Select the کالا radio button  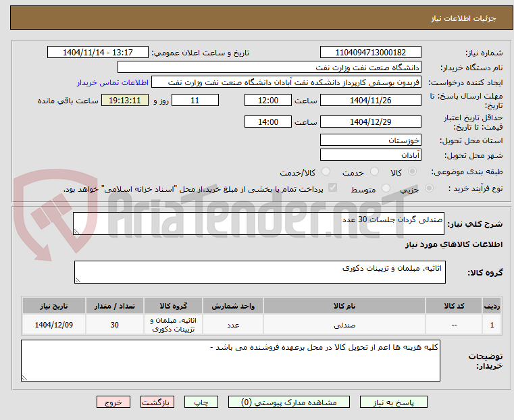click(x=413, y=172)
